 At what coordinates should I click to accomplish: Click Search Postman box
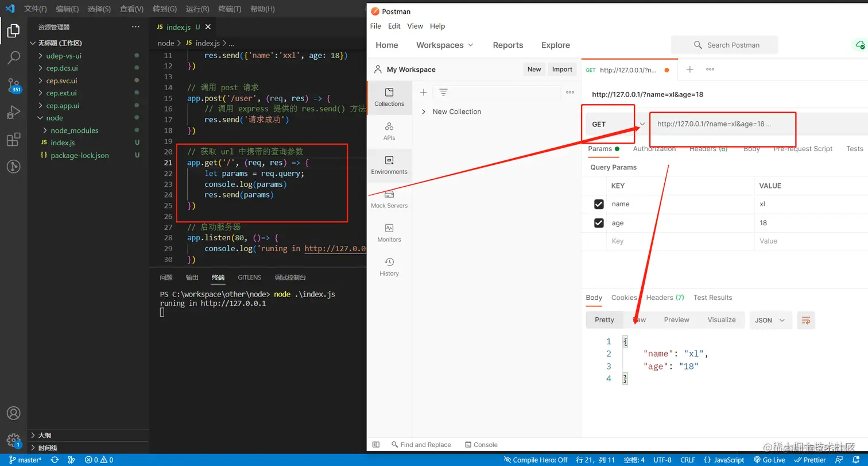click(724, 45)
